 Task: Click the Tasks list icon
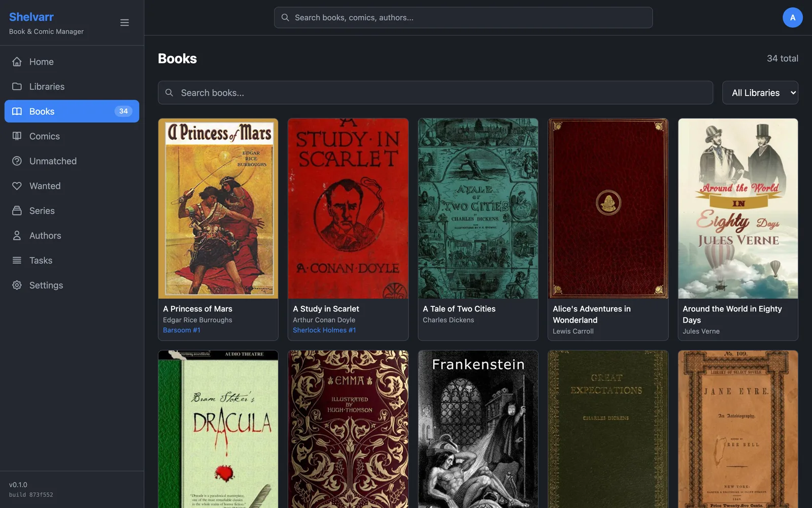[x=17, y=261]
